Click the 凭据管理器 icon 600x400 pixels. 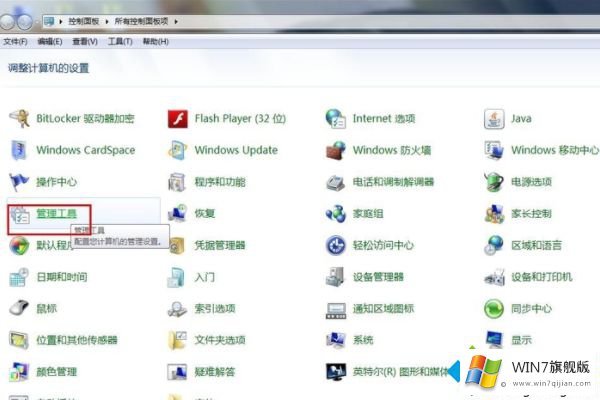pos(178,245)
